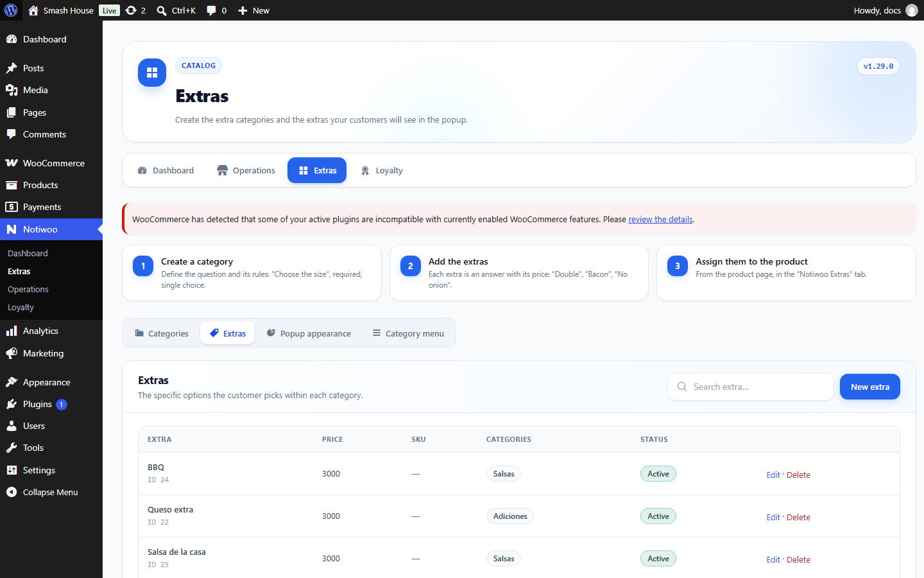Edit the BBQ extra

click(773, 475)
